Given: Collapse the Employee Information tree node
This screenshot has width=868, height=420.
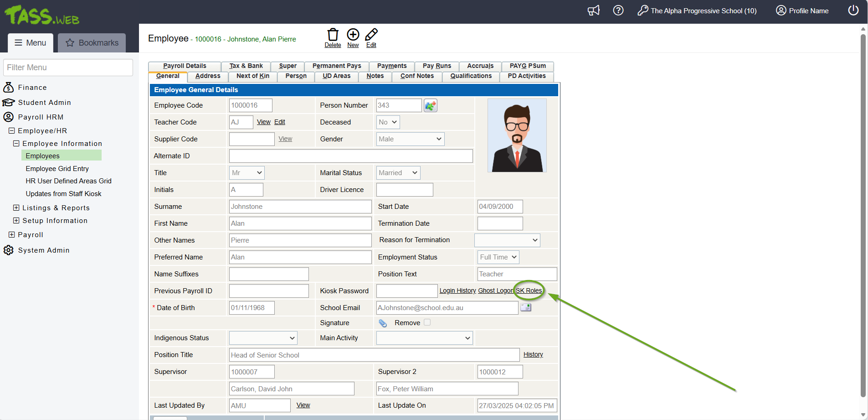Looking at the screenshot, I should 16,144.
